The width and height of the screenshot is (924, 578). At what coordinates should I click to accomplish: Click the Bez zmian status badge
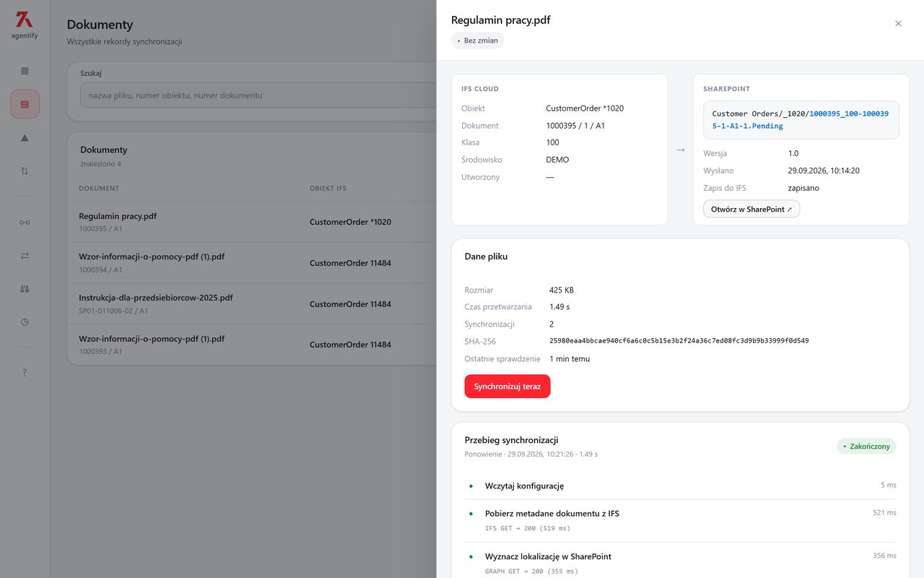(478, 40)
